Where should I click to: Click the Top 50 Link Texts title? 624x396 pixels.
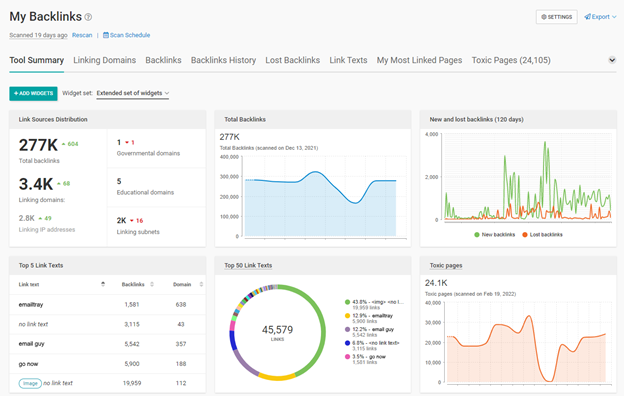click(x=248, y=265)
